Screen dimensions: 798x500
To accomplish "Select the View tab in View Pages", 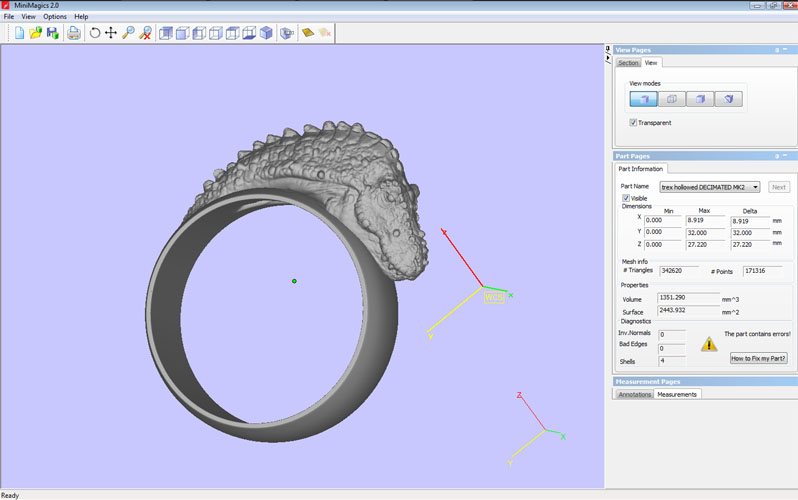I will tap(651, 63).
